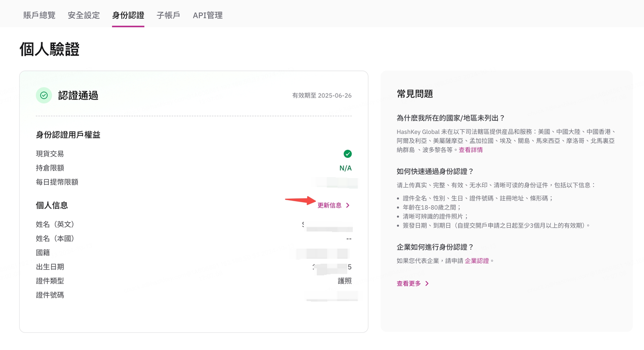This screenshot has width=644, height=350.
Task: Click the 護照 document type value
Action: pyautogui.click(x=345, y=281)
